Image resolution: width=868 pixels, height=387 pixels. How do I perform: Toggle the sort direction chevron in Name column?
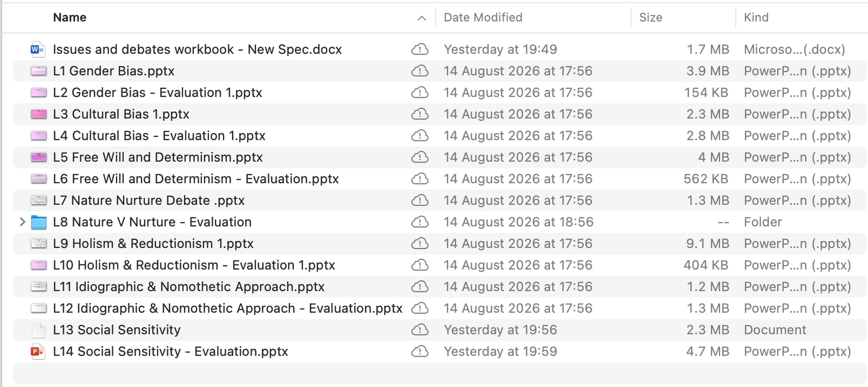pyautogui.click(x=422, y=18)
